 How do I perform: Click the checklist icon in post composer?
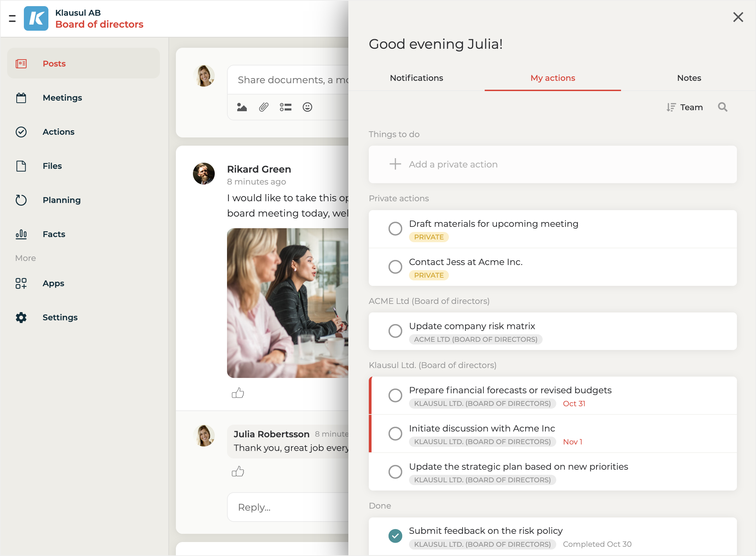(x=285, y=107)
